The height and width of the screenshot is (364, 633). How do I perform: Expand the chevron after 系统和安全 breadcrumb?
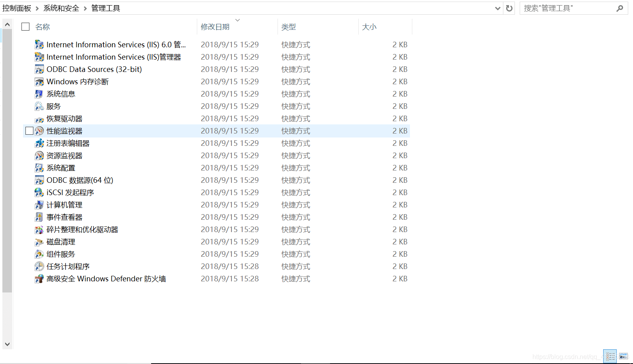coord(85,8)
